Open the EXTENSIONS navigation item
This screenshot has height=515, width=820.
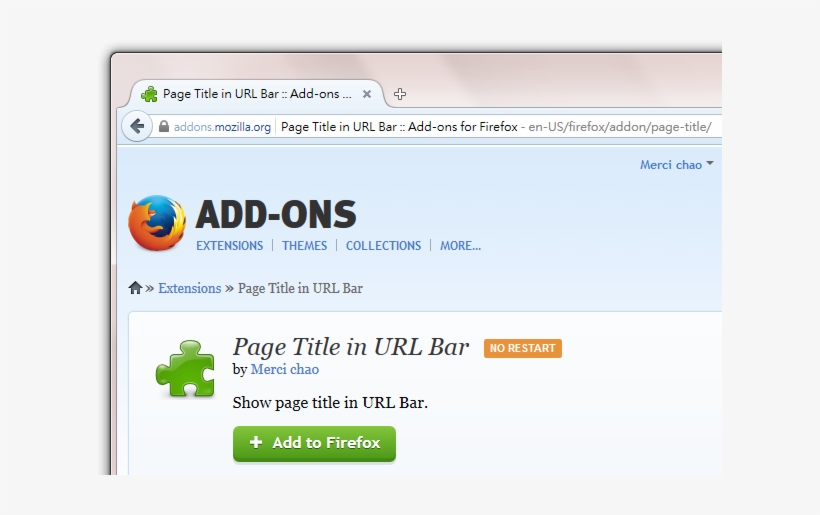pyautogui.click(x=230, y=246)
